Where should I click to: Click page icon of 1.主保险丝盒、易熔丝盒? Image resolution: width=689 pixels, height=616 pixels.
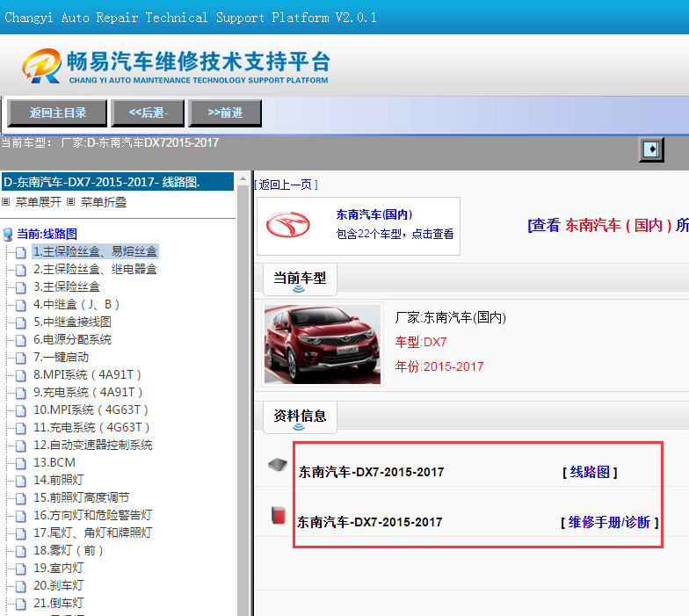21,252
